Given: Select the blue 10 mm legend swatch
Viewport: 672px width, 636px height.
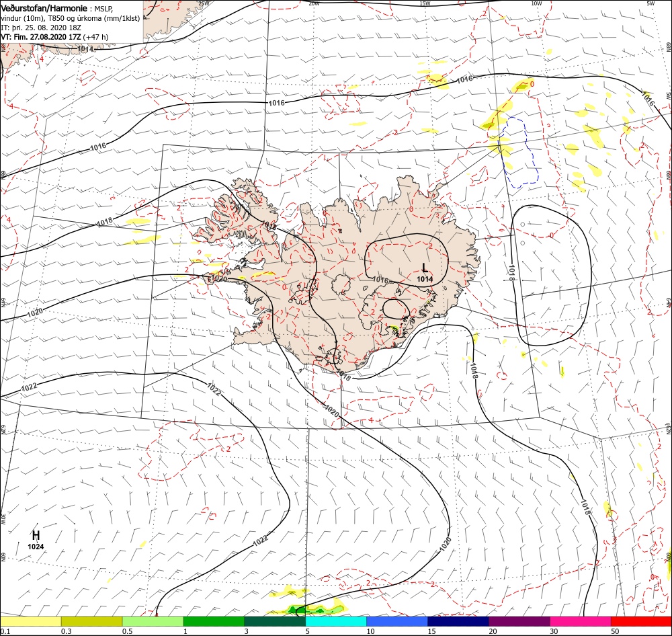Looking at the screenshot, I should pyautogui.click(x=397, y=621).
